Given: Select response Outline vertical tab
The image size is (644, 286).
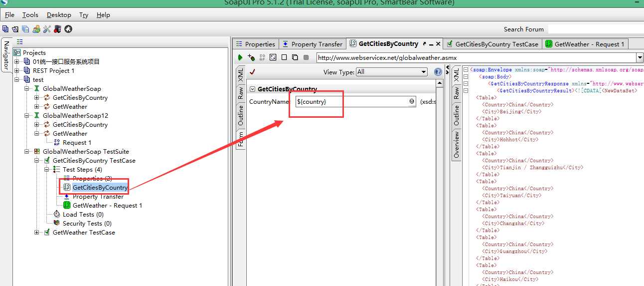Looking at the screenshot, I should 456,115.
